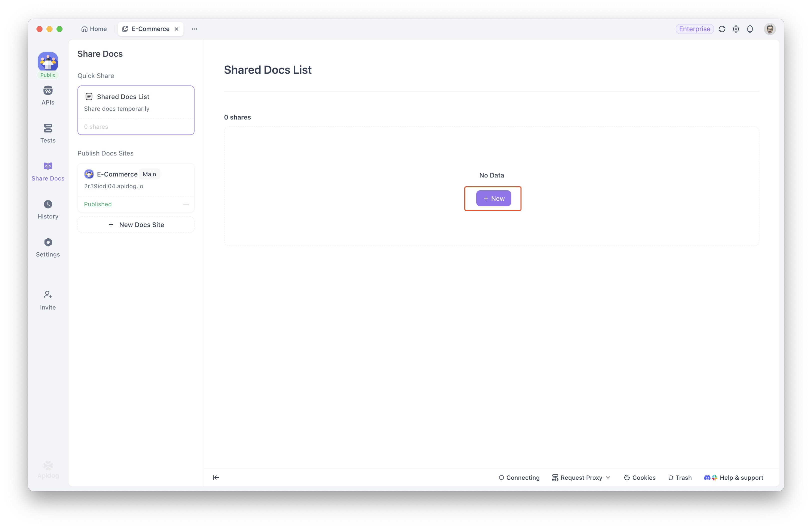Viewport: 812px width, 528px height.
Task: Switch to the Home tab
Action: coord(94,29)
